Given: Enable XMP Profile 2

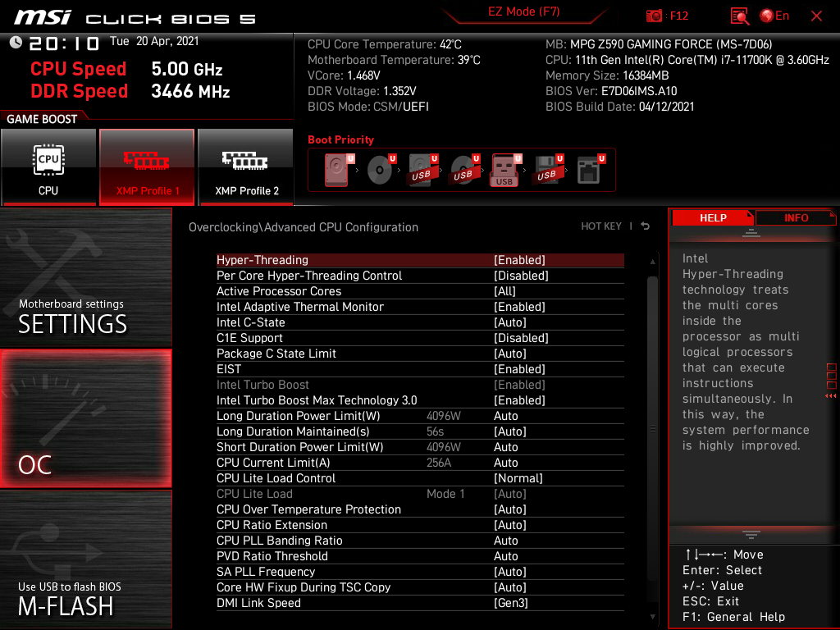Looking at the screenshot, I should 246,167.
